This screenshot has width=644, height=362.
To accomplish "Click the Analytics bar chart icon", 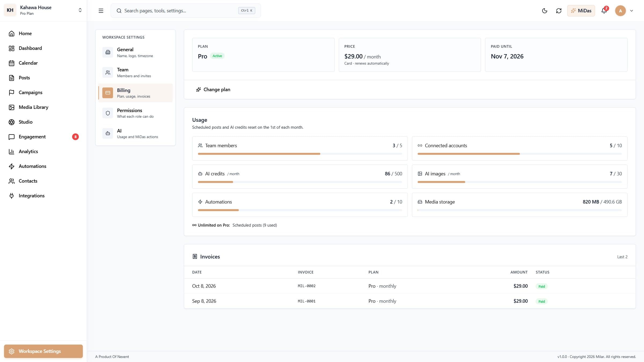I will tap(12, 152).
